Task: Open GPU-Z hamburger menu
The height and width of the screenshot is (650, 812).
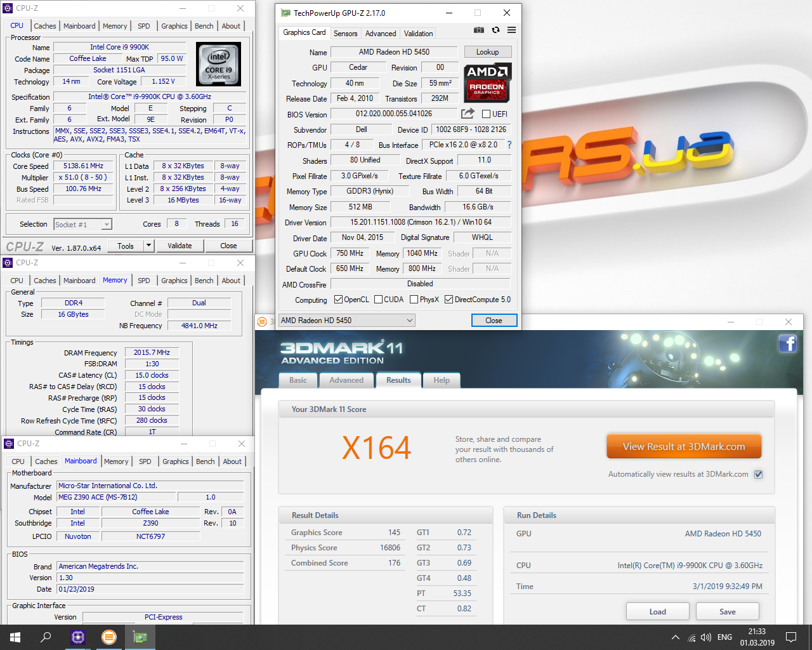Action: click(x=511, y=30)
